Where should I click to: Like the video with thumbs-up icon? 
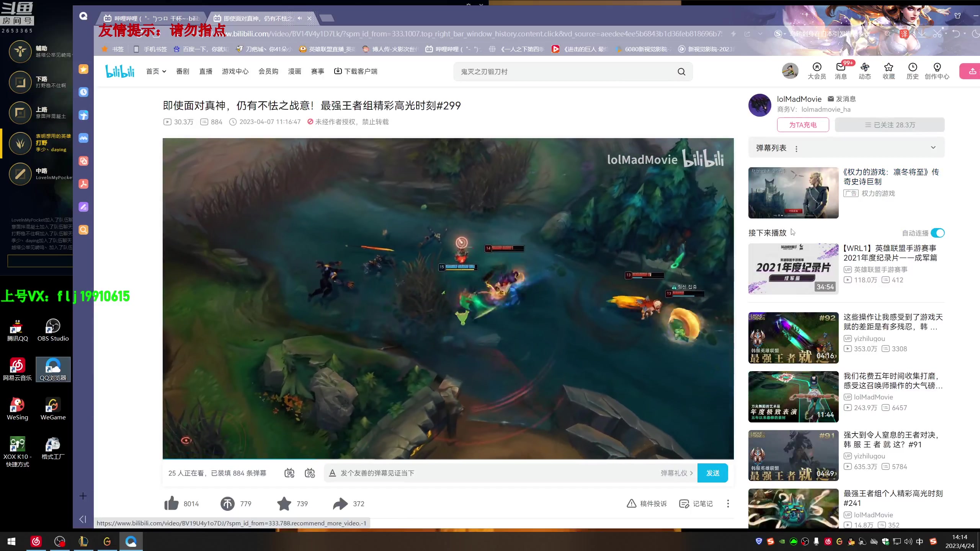point(171,504)
